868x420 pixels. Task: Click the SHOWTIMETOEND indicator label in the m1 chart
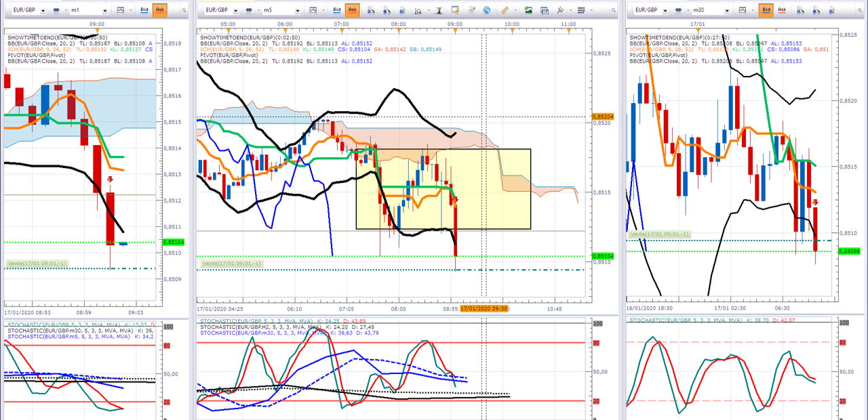pos(58,37)
